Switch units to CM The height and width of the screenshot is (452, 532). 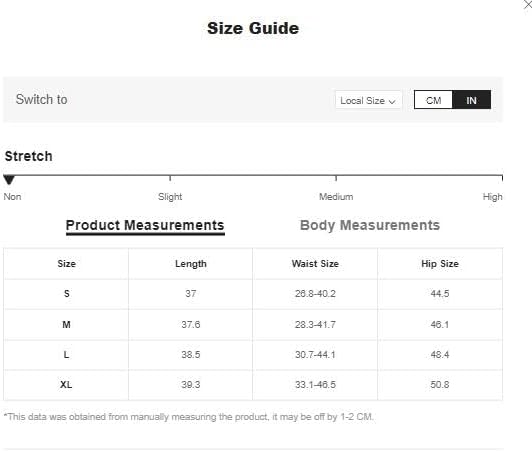pyautogui.click(x=433, y=100)
